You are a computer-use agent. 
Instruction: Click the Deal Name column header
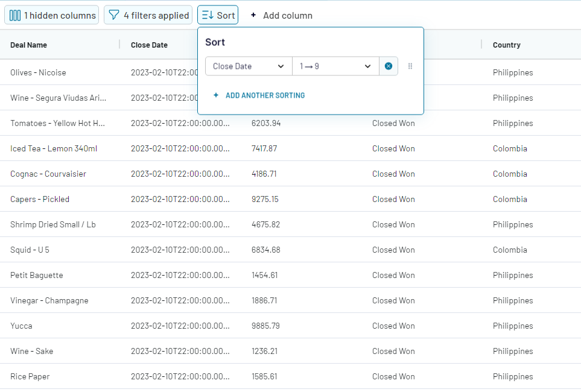tap(28, 45)
